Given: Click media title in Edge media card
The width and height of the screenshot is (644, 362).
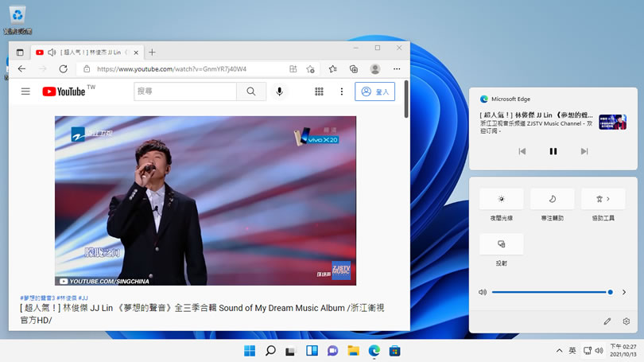Looking at the screenshot, I should [x=537, y=115].
